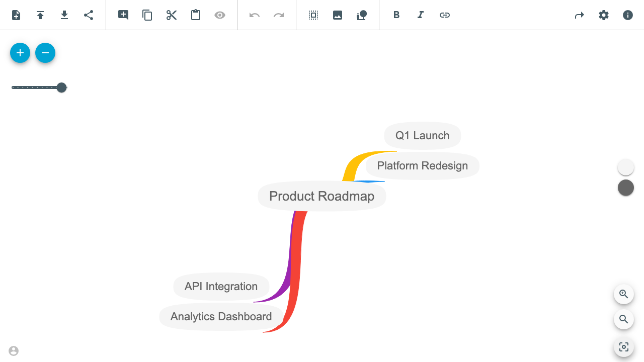Cut the selected node with scissors icon
Viewport: 644px width, 362px height.
pyautogui.click(x=172, y=15)
